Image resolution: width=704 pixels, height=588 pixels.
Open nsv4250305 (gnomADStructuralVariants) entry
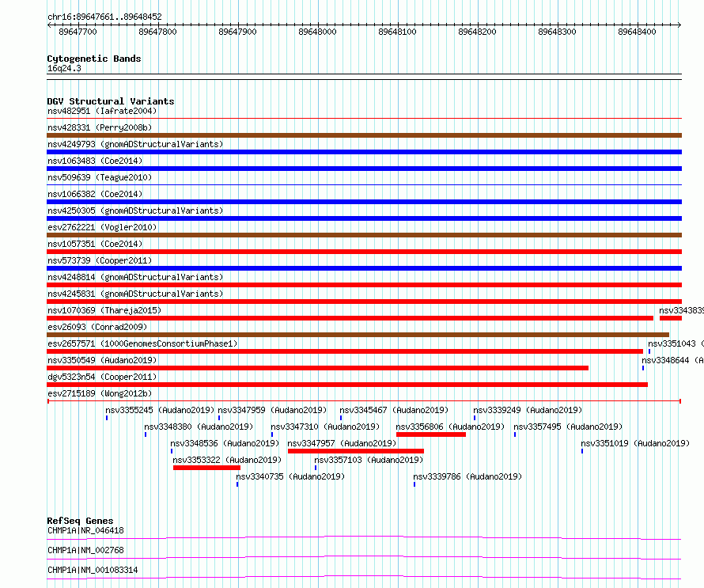[135, 211]
